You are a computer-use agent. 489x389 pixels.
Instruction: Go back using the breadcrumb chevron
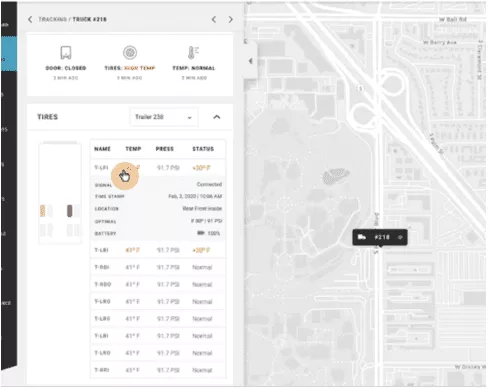click(x=30, y=19)
